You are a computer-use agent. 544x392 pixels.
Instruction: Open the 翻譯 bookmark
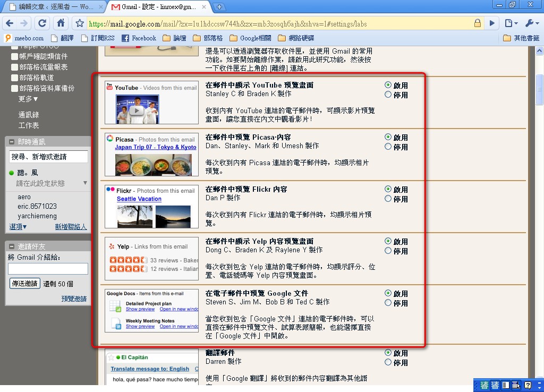[x=63, y=38]
